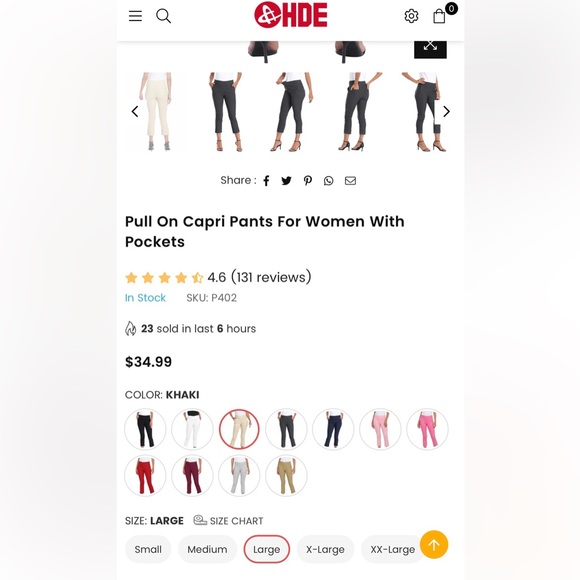Select size X-Large
This screenshot has width=580, height=580.
coord(325,549)
